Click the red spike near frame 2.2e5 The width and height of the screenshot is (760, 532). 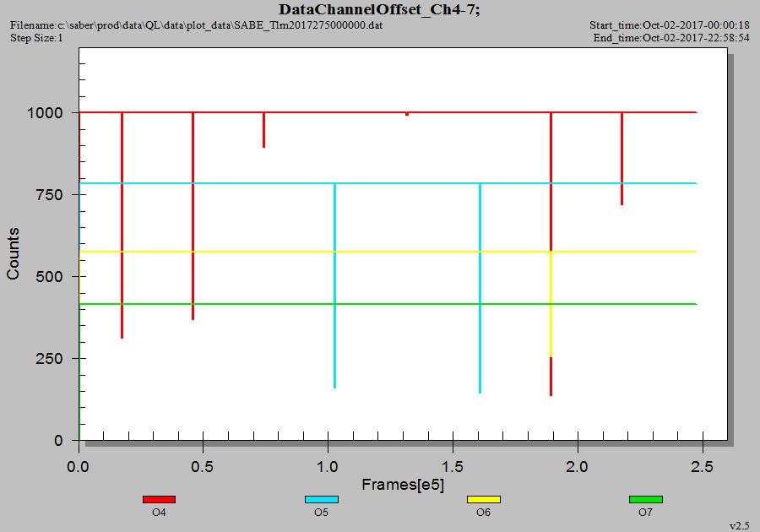622,159
